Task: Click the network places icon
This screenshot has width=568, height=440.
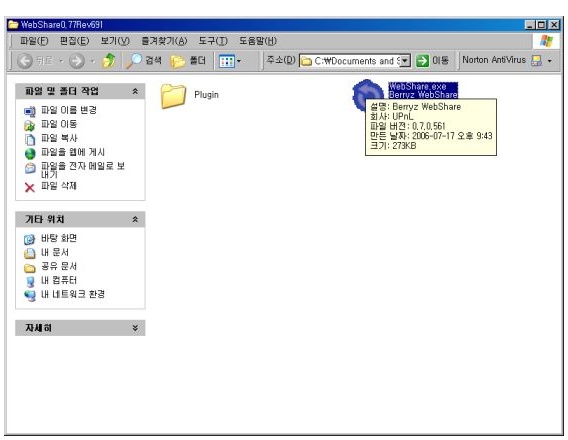Action: click(30, 296)
